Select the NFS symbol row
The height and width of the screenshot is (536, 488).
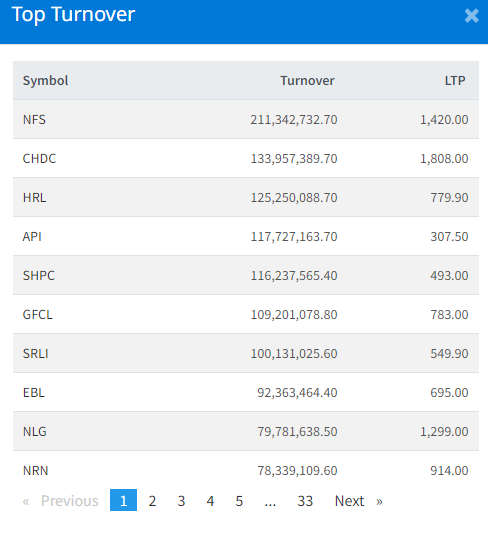246,119
